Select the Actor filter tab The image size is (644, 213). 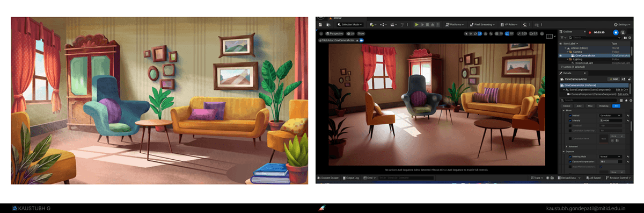[x=579, y=106]
